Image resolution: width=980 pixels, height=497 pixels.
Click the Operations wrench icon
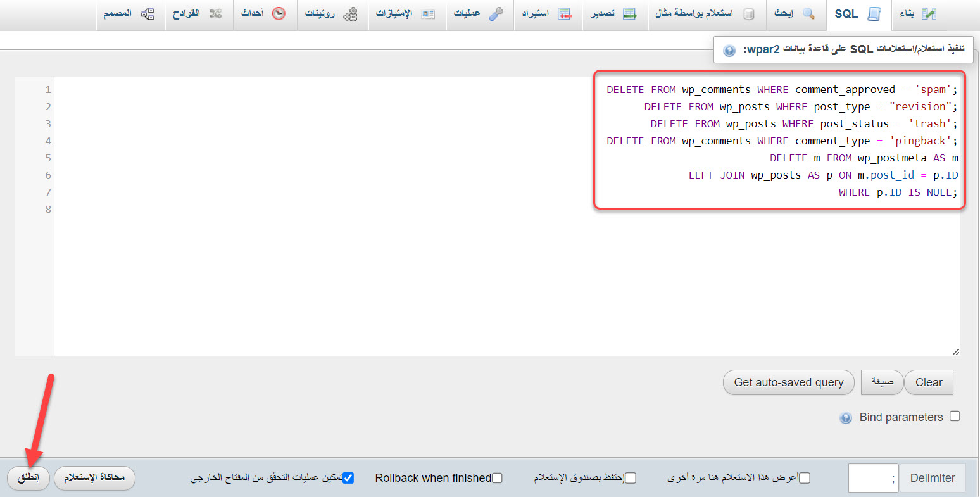click(x=496, y=14)
